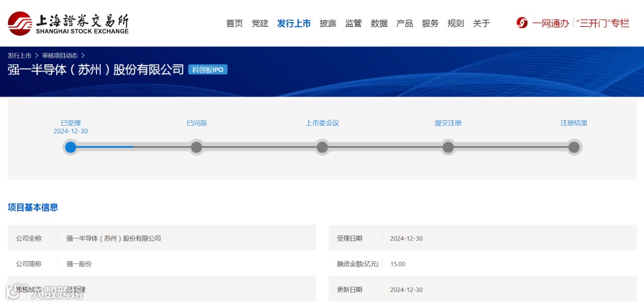Image resolution: width=644 pixels, height=304 pixels.
Task: Open the 关于 menu item
Action: [x=481, y=23]
